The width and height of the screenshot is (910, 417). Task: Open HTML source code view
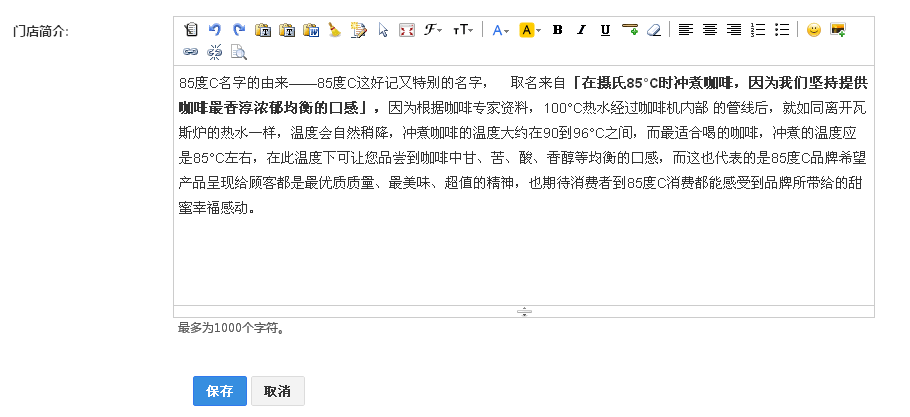click(190, 30)
